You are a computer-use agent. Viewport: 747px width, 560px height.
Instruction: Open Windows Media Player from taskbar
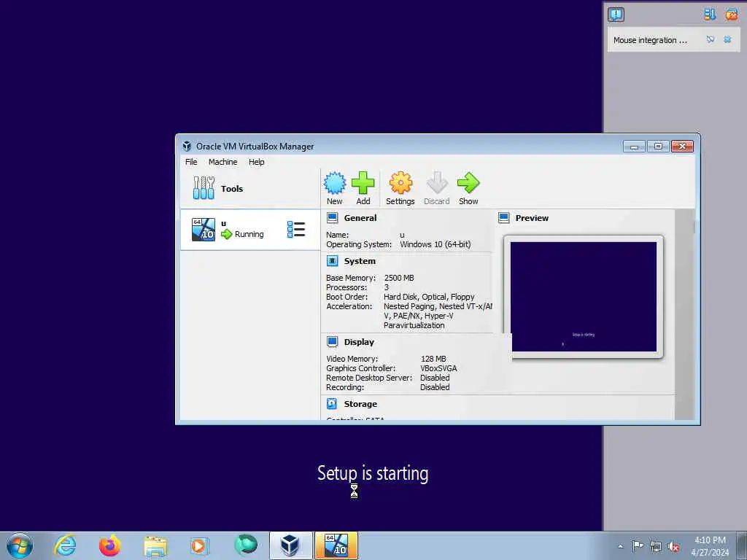[x=199, y=545]
